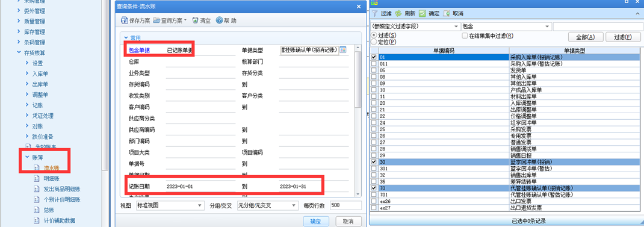Open 流水账 in the sidebar tree
The height and width of the screenshot is (227, 644).
(x=51, y=168)
